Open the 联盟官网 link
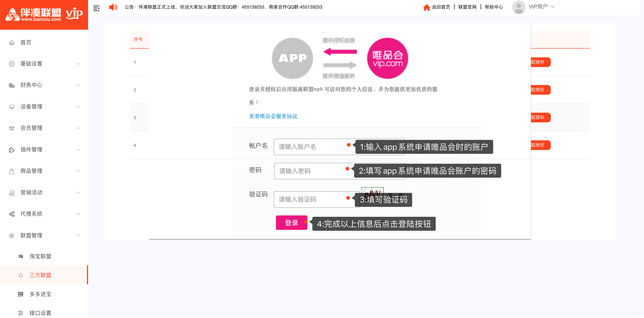Screen dimensions: 644x318 [467, 7]
